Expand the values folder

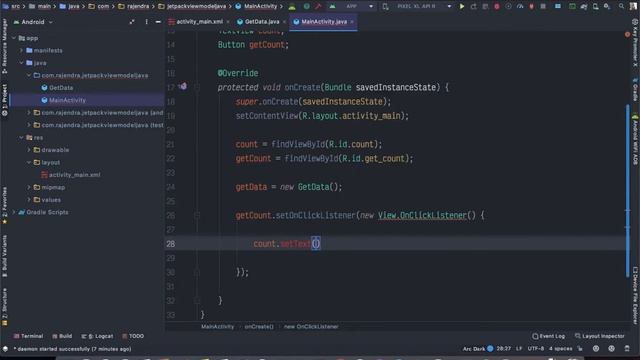click(29, 200)
